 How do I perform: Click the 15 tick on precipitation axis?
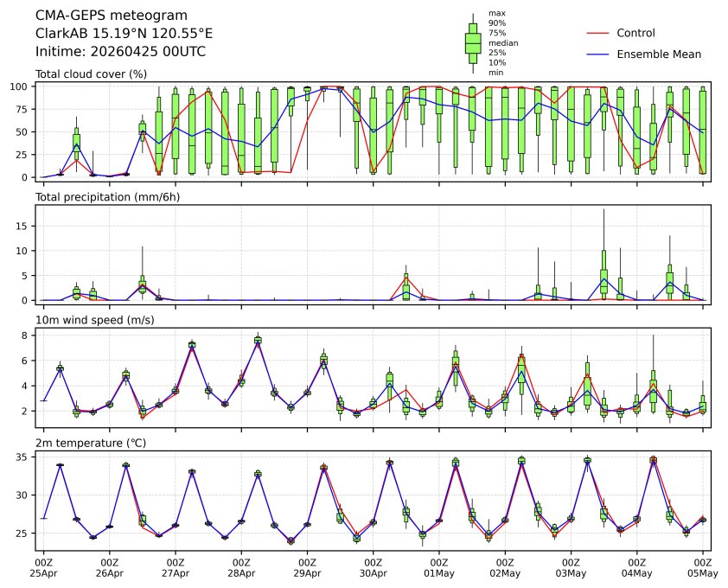tap(24, 226)
